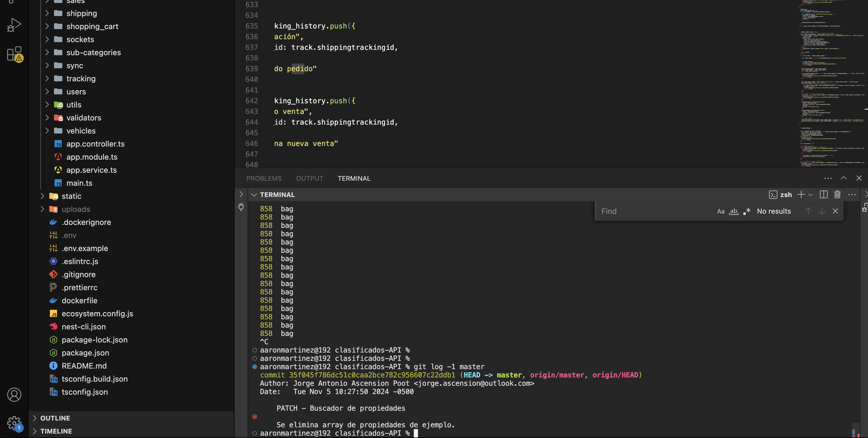The width and height of the screenshot is (868, 438).
Task: Switch to the PROBLEMS tab
Action: pos(264,178)
